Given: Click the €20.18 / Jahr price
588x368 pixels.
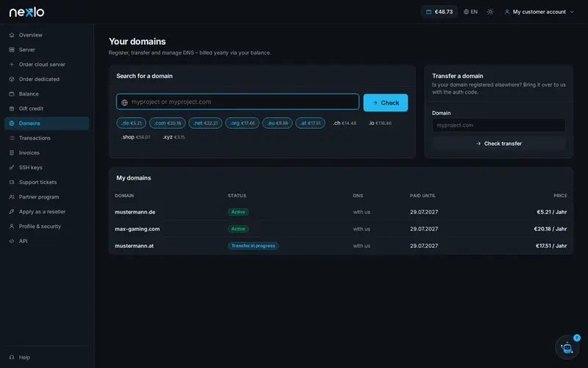Looking at the screenshot, I should pos(550,229).
